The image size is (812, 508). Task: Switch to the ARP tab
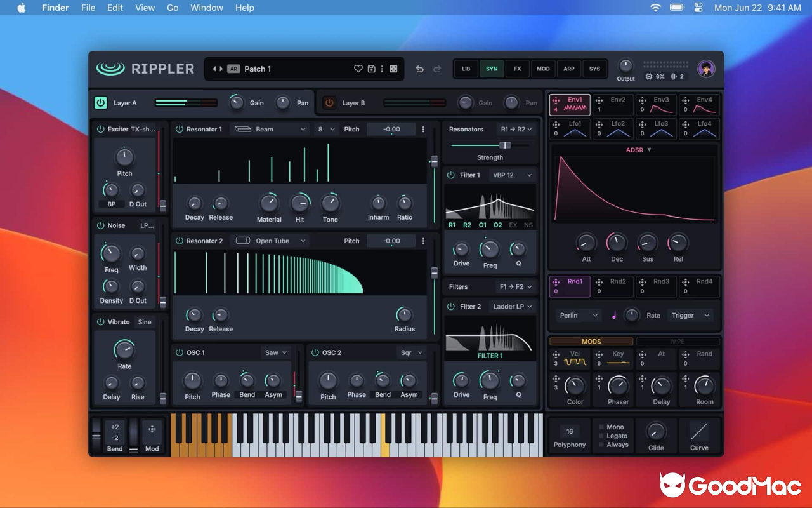(x=569, y=69)
